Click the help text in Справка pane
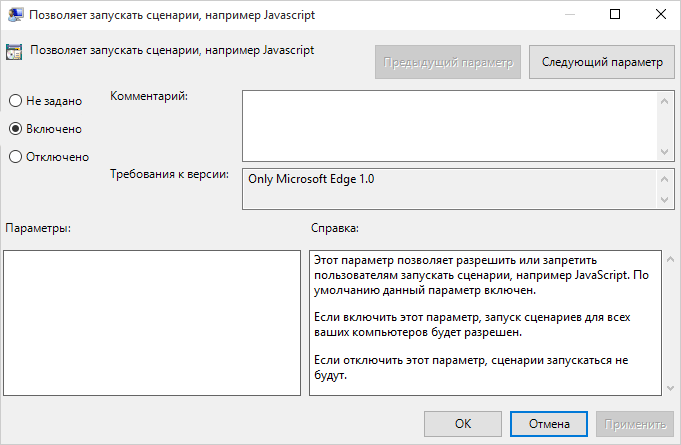Screen dimensions: 681x445 tap(481, 317)
